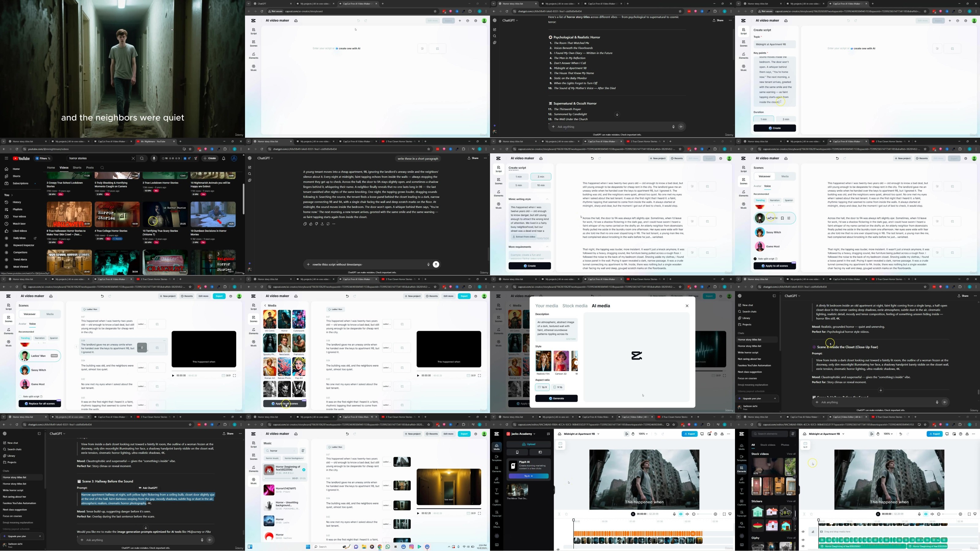Select 16:9 aspect ratio in AI media dialog
This screenshot has width=980, height=551.
[542, 387]
